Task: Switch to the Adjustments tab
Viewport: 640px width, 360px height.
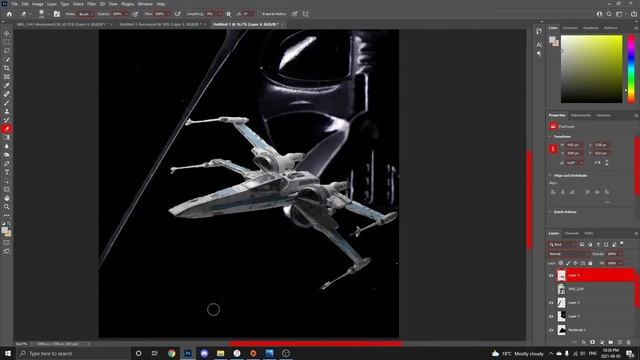Action: click(x=580, y=116)
